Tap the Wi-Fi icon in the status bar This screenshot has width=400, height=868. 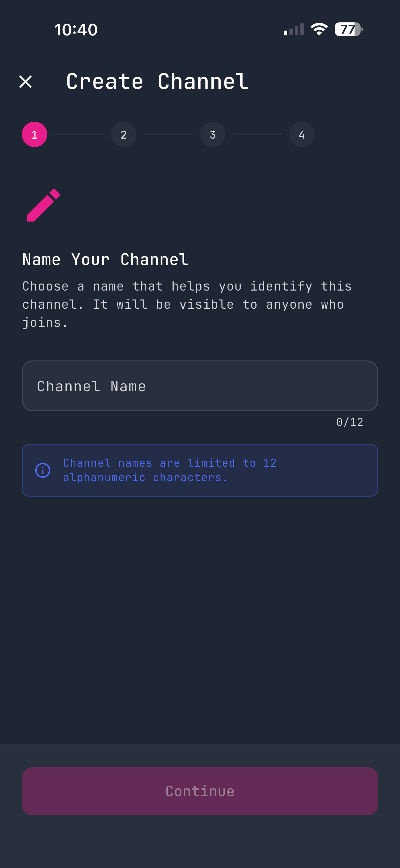(x=318, y=29)
